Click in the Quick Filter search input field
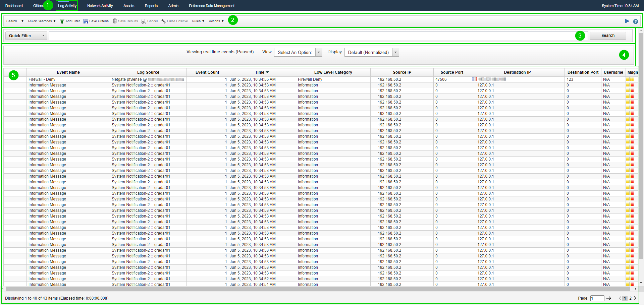 click(x=318, y=36)
